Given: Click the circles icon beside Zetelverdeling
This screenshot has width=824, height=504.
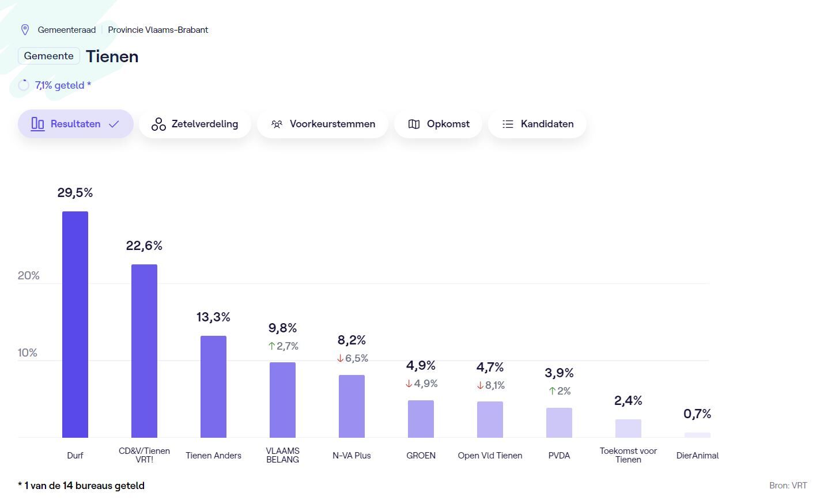Looking at the screenshot, I should [158, 124].
